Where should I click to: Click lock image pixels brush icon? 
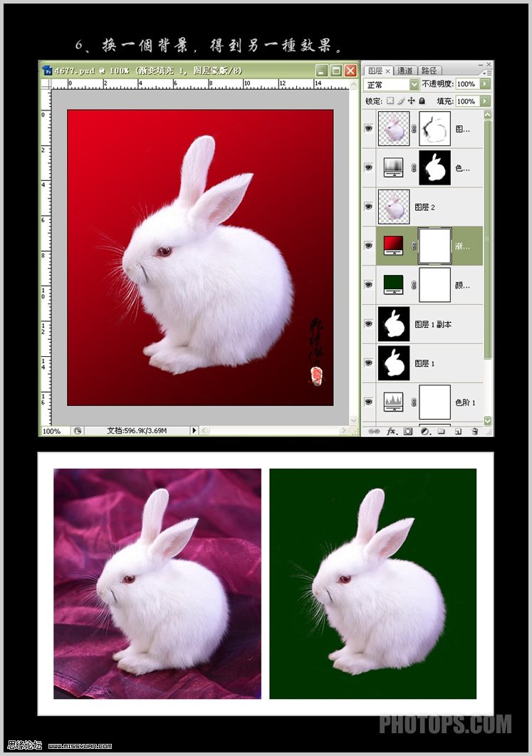[400, 100]
